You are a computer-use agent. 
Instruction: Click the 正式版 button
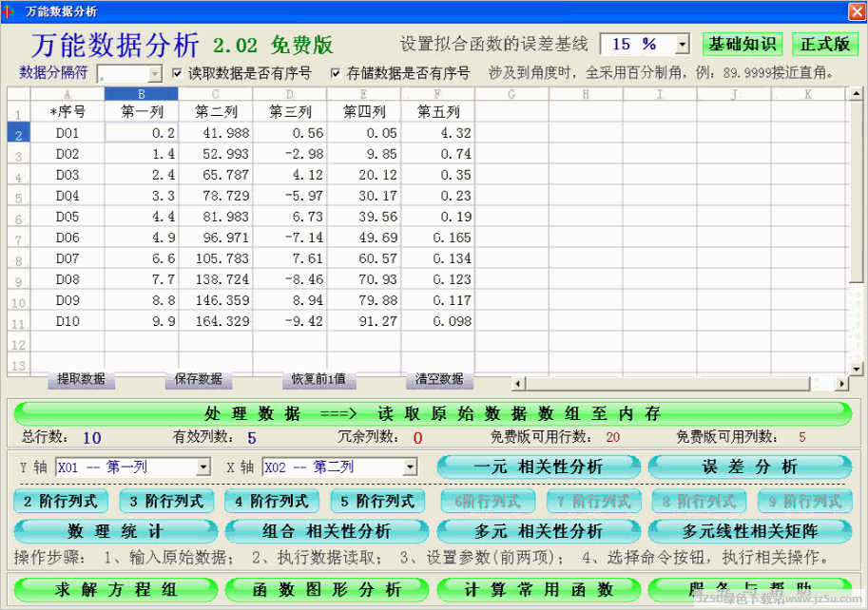825,44
